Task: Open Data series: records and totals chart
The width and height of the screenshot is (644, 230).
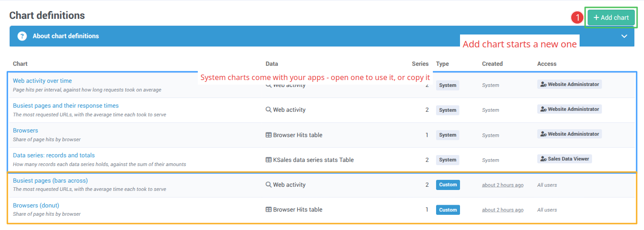Action: (54, 155)
